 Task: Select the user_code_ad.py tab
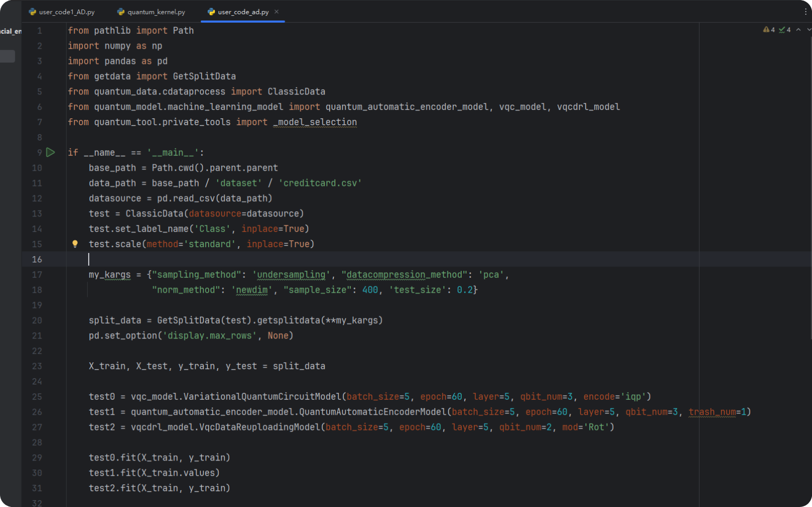[x=243, y=12]
